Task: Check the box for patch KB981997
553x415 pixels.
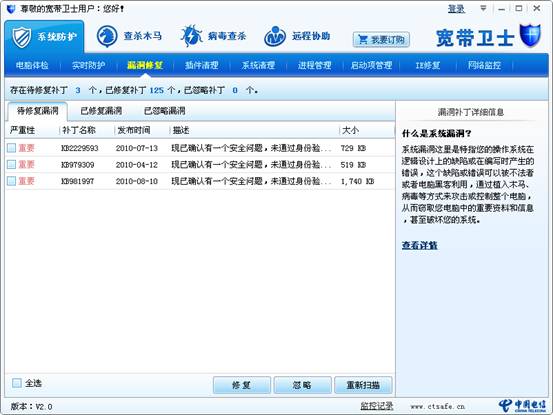Action: pyautogui.click(x=11, y=181)
